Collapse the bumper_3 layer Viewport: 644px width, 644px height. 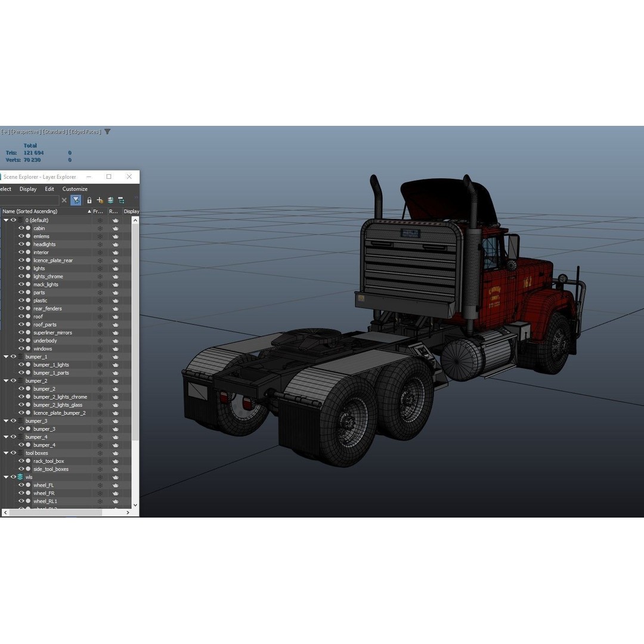pos(6,421)
